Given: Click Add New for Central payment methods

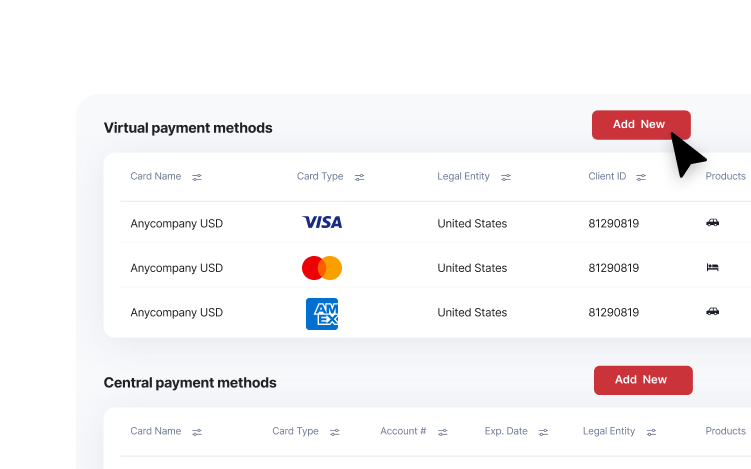Looking at the screenshot, I should [643, 380].
